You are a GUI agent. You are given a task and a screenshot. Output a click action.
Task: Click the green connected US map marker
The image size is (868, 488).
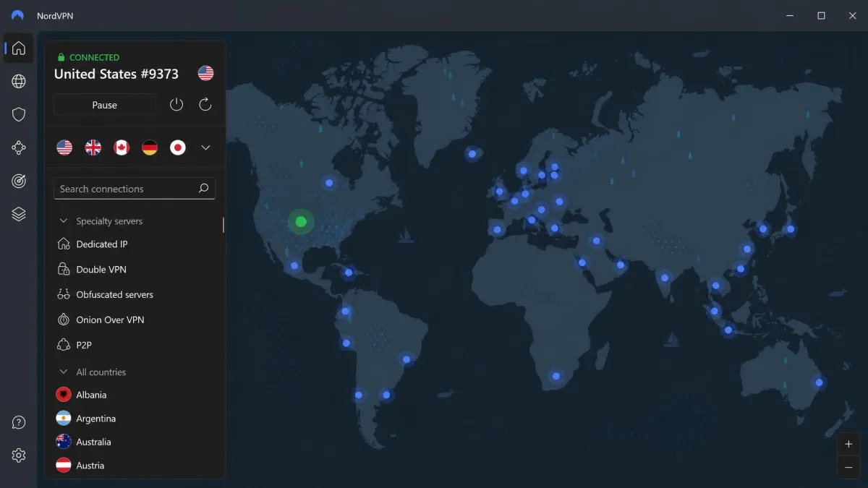pos(301,221)
